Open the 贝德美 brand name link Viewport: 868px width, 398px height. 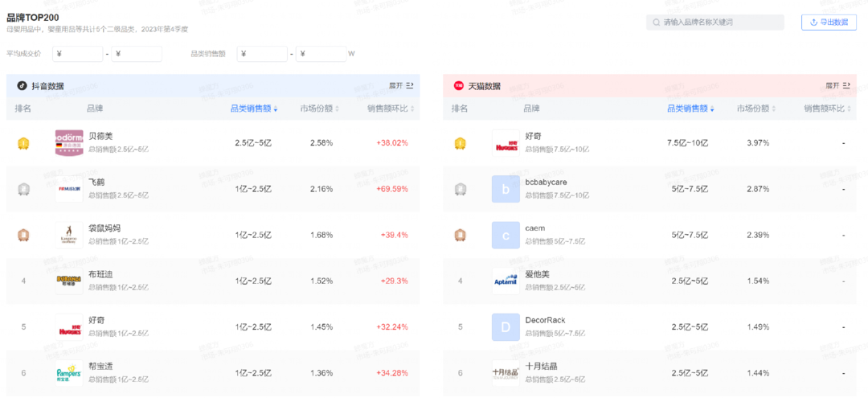tap(100, 136)
